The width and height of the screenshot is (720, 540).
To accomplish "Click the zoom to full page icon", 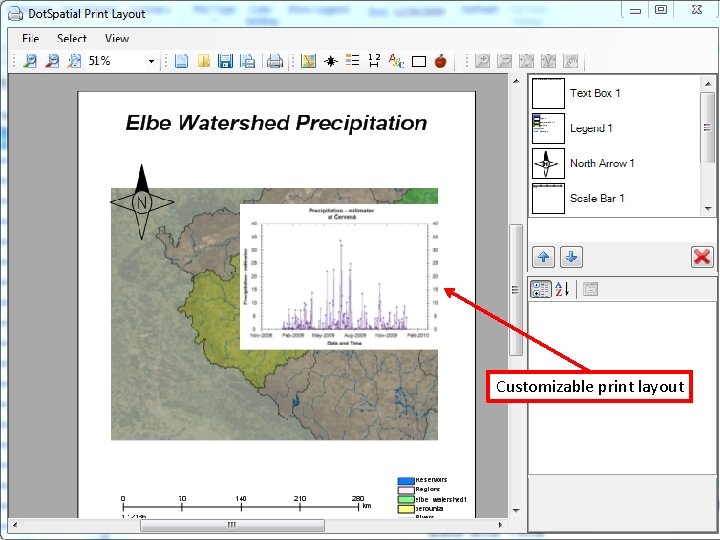I will [x=74, y=61].
